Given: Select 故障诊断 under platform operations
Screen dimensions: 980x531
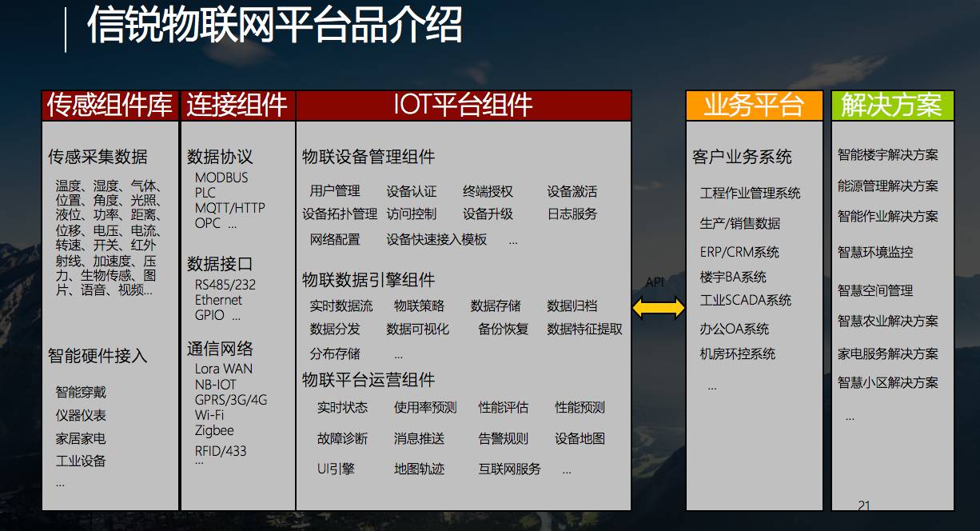Looking at the screenshot, I should coord(342,438).
